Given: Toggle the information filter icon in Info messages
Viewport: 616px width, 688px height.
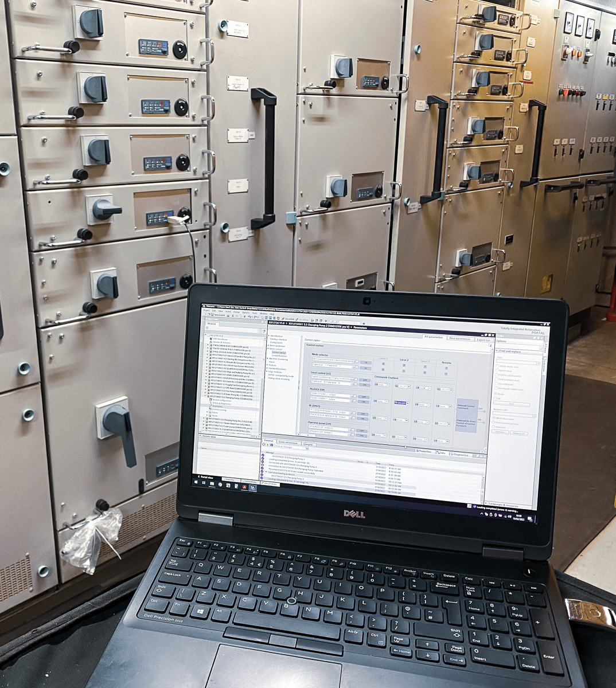Looking at the screenshot, I should [x=271, y=445].
